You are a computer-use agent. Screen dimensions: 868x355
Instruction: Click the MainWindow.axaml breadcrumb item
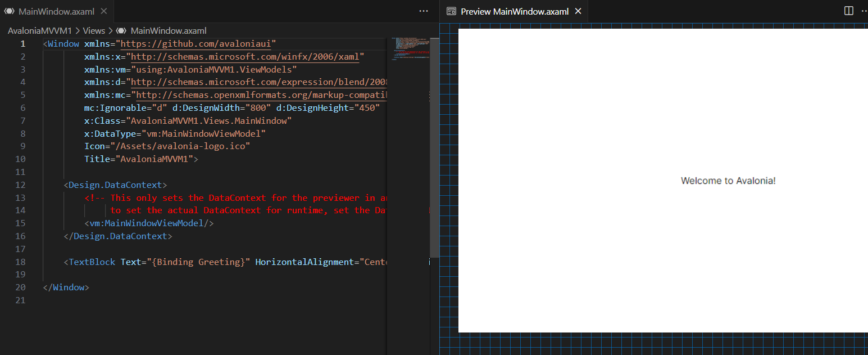click(x=169, y=31)
